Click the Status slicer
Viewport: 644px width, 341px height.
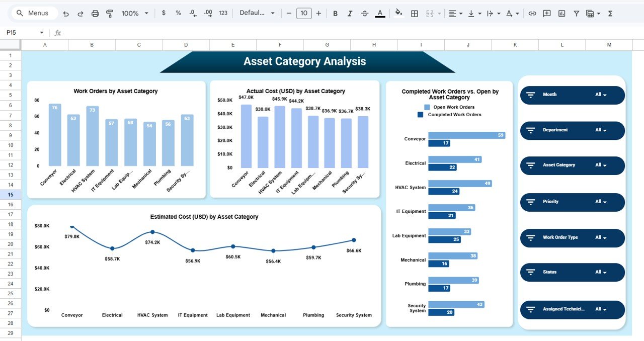click(572, 272)
